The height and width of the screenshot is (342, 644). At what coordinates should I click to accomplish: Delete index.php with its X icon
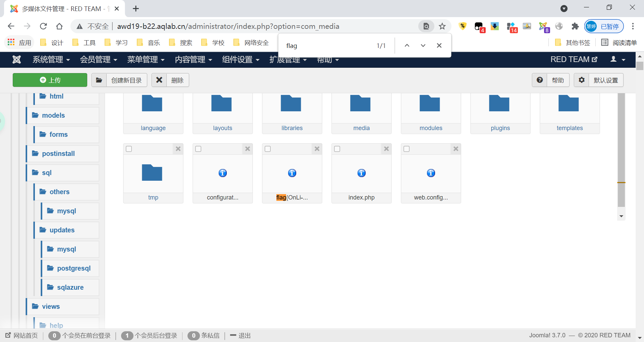pos(386,149)
